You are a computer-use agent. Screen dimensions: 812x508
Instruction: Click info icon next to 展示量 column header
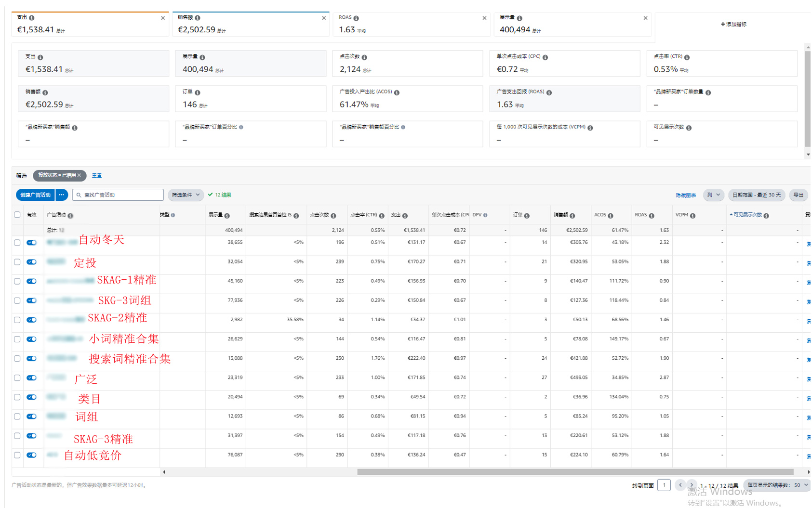coord(227,216)
